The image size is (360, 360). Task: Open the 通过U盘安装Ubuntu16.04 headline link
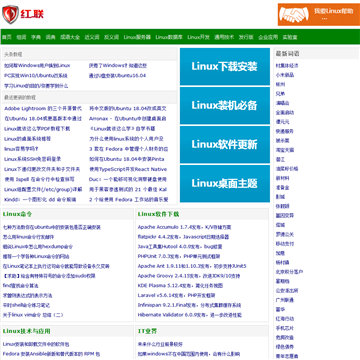117,76
